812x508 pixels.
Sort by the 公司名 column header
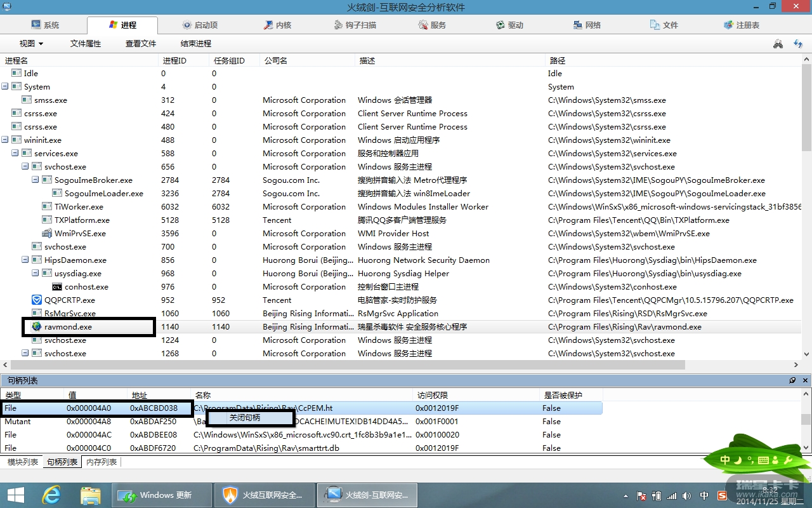coord(307,60)
